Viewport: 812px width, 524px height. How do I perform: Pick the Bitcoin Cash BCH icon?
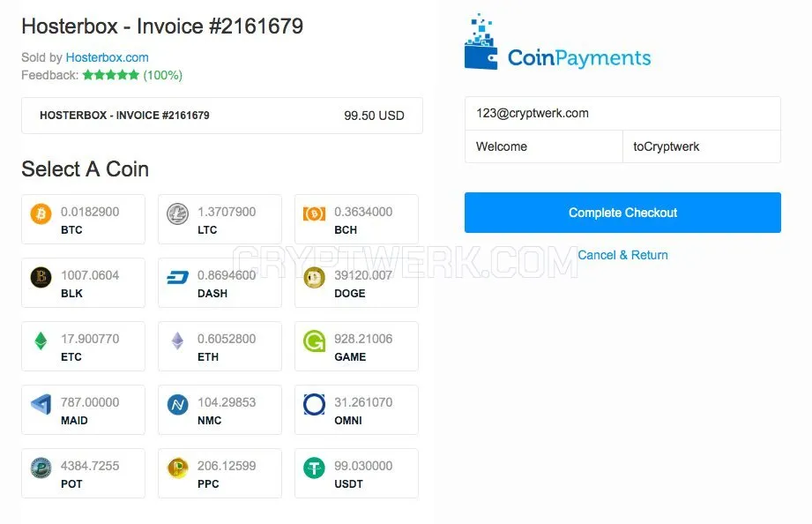315,213
